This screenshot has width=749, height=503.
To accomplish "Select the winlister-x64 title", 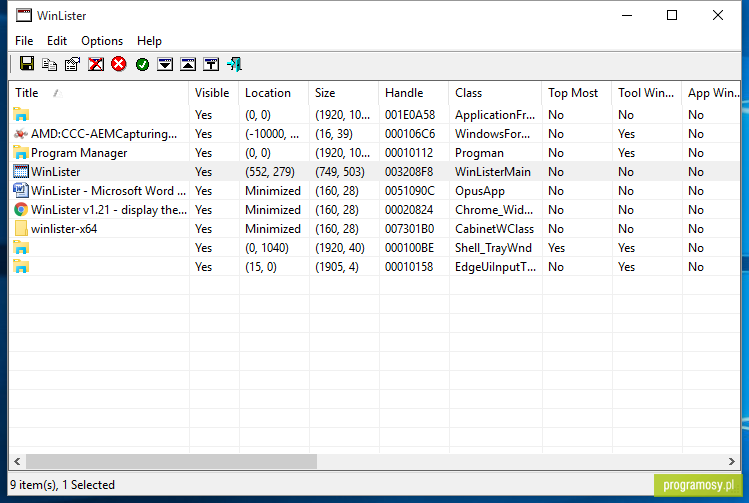I will coord(64,229).
